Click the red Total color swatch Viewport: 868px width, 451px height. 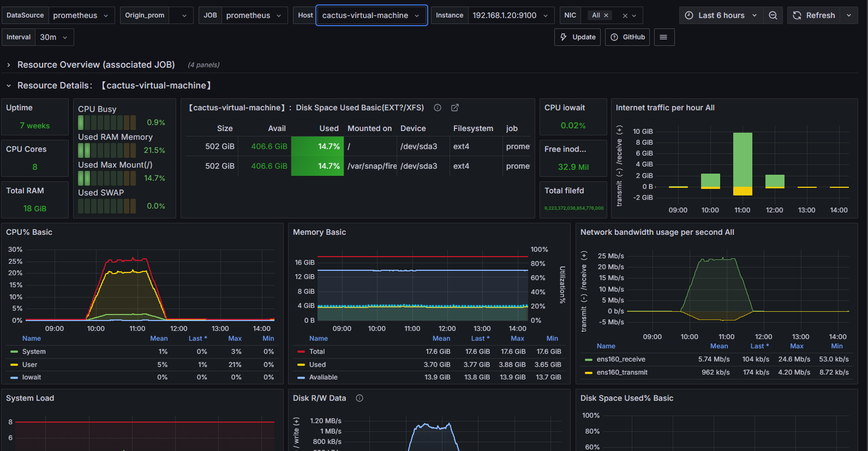click(301, 352)
